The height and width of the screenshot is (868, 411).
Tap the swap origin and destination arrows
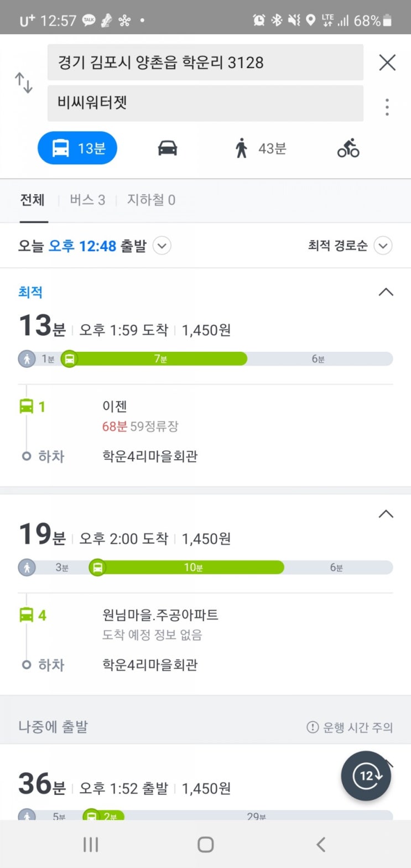(x=23, y=82)
